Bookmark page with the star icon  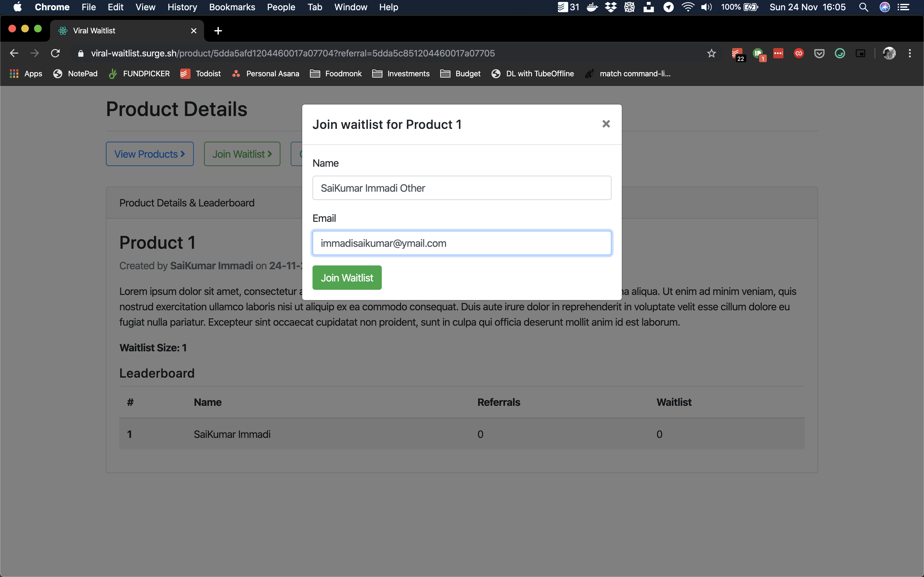click(x=711, y=53)
